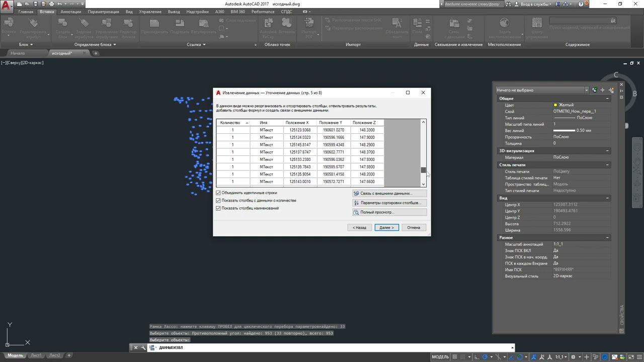Open the 'Аннотации' ribbon tab
The image size is (644, 362).
pyautogui.click(x=70, y=12)
